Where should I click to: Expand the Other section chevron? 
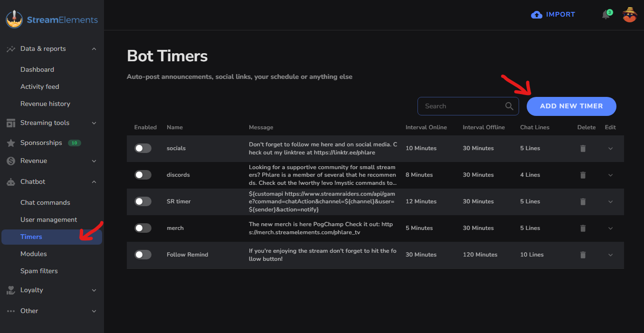click(x=94, y=311)
